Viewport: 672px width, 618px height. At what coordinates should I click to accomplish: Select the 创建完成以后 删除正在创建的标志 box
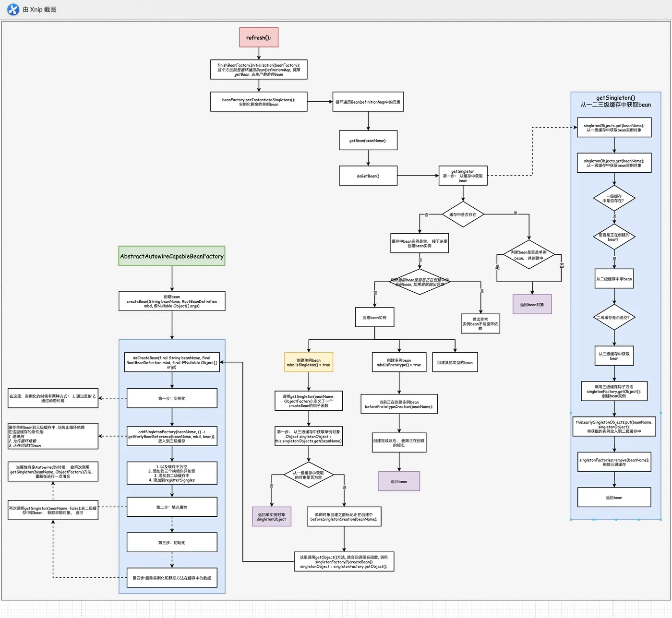399,442
